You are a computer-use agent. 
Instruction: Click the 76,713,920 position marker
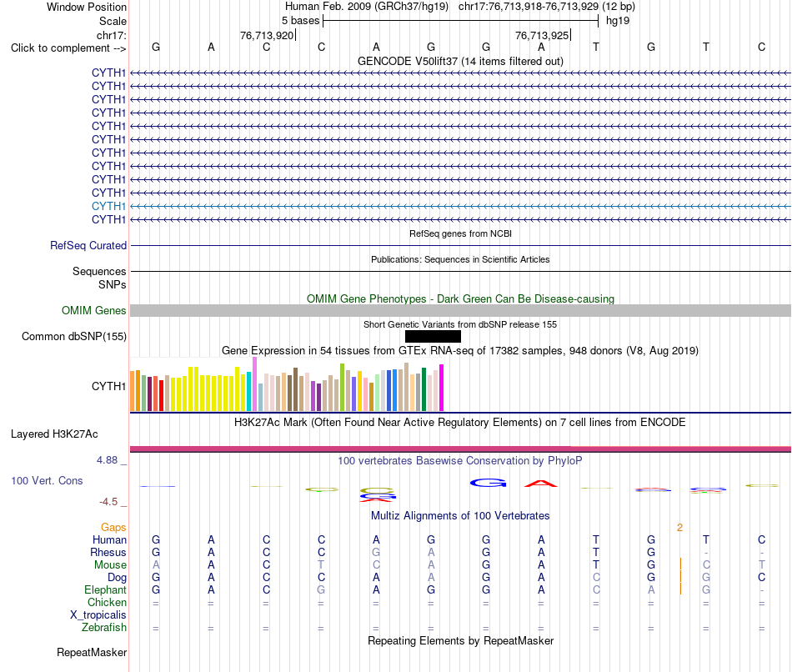[268, 35]
